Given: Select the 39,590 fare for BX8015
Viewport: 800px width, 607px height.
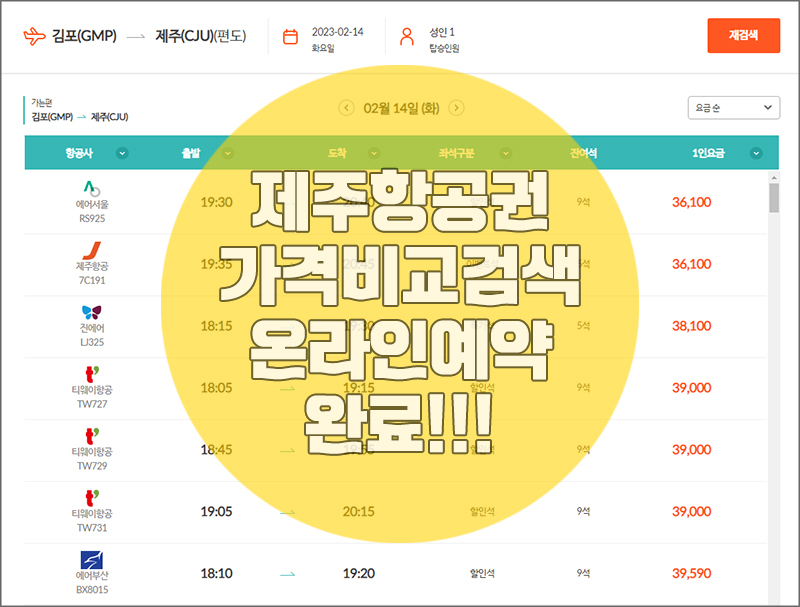Looking at the screenshot, I should tap(691, 573).
